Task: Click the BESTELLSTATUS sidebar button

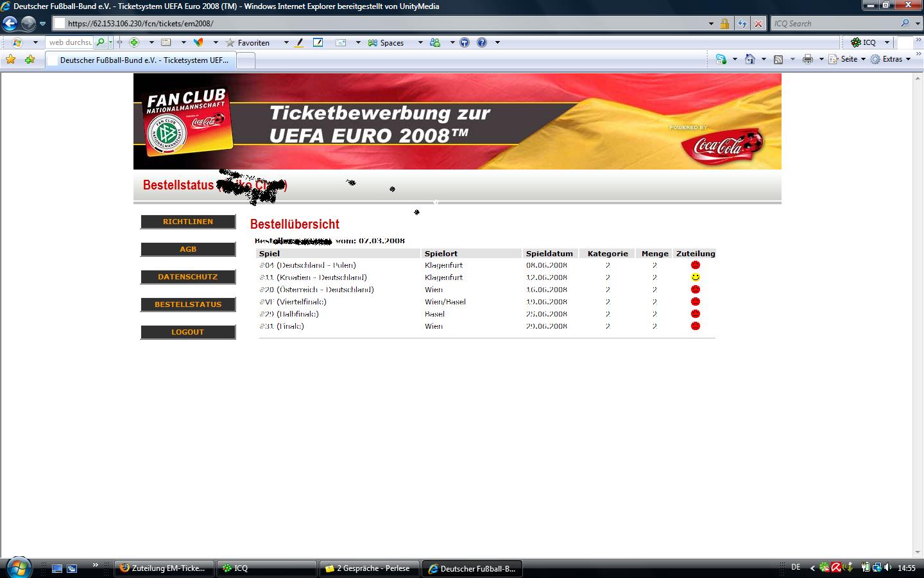Action: 188,304
